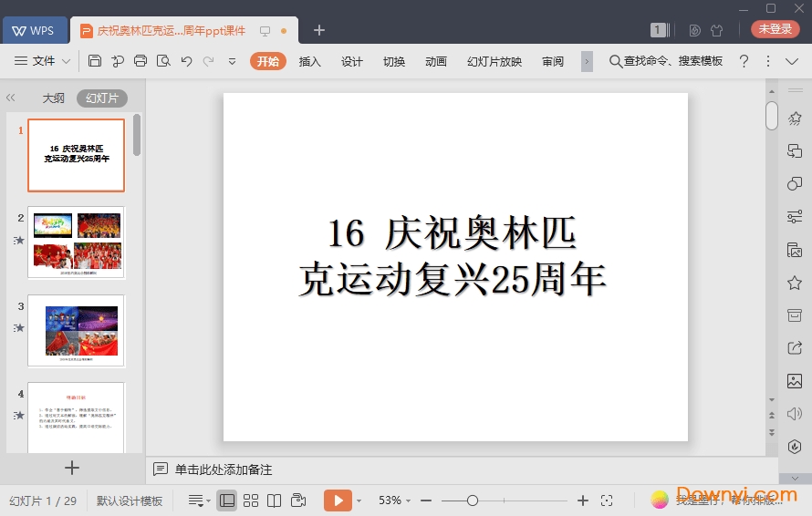This screenshot has height=516, width=812.
Task: Click the Save icon in toolbar
Action: (95, 61)
